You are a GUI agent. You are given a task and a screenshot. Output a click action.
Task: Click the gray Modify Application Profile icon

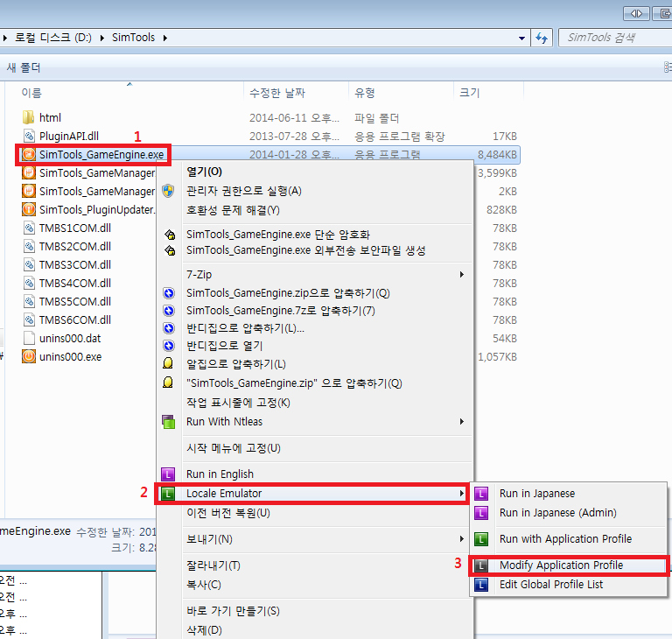coord(481,565)
